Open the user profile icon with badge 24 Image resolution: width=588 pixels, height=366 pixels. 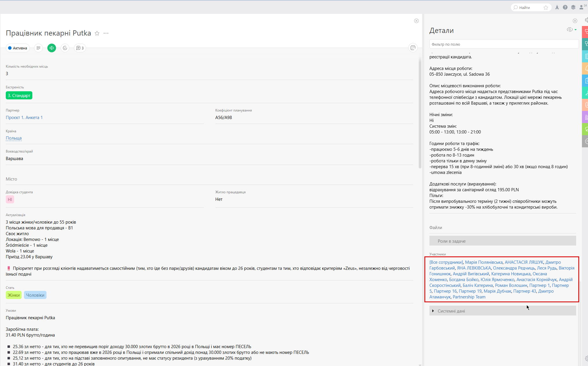582,7
